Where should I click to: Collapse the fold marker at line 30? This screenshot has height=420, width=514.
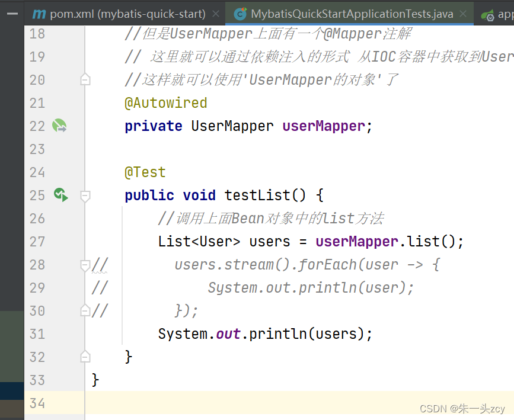click(x=85, y=310)
